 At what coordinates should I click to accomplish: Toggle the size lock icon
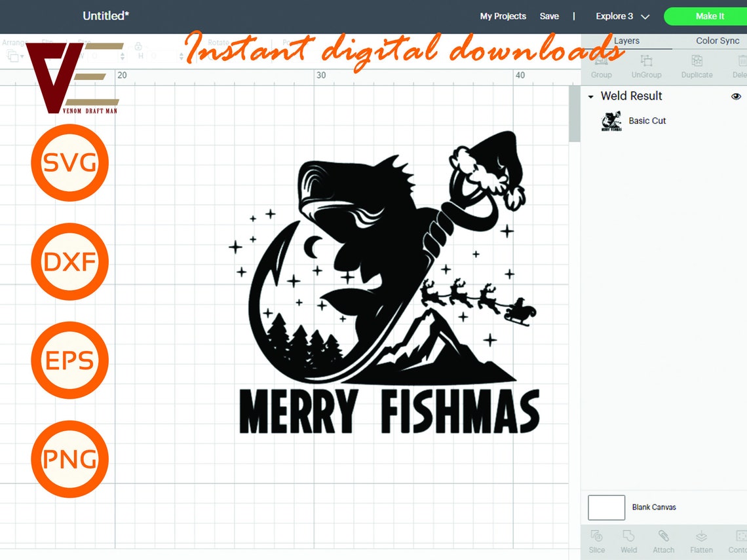point(138,47)
